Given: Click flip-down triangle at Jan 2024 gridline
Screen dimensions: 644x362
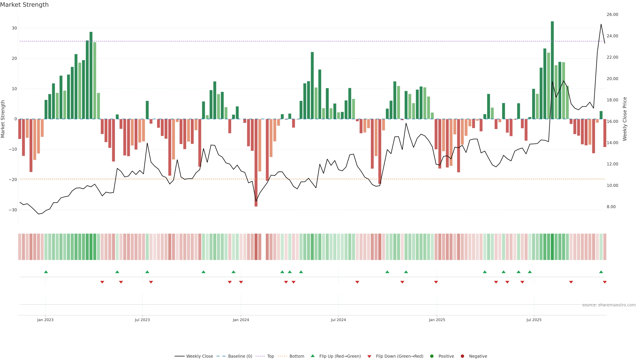Looking at the screenshot, I should tap(241, 282).
